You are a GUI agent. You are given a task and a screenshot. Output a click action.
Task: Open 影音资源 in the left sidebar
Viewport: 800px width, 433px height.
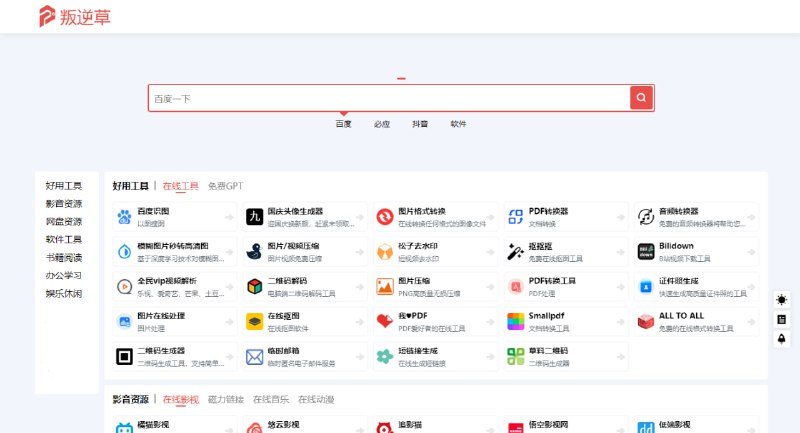(64, 203)
